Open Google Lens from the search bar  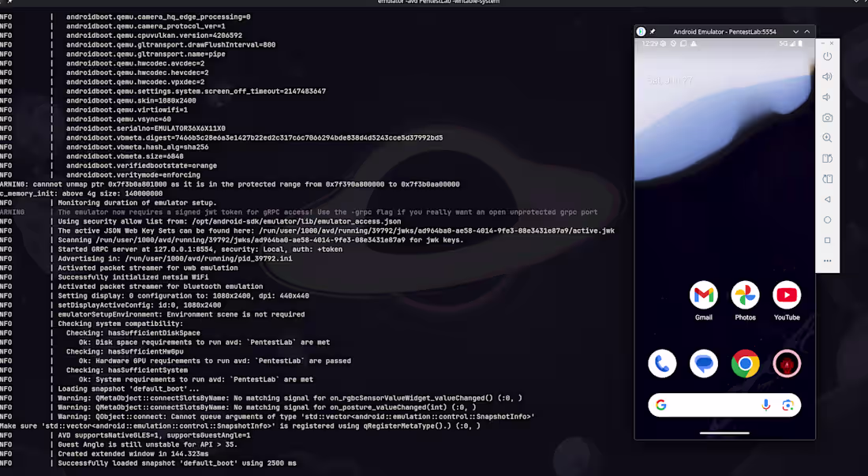pyautogui.click(x=788, y=405)
